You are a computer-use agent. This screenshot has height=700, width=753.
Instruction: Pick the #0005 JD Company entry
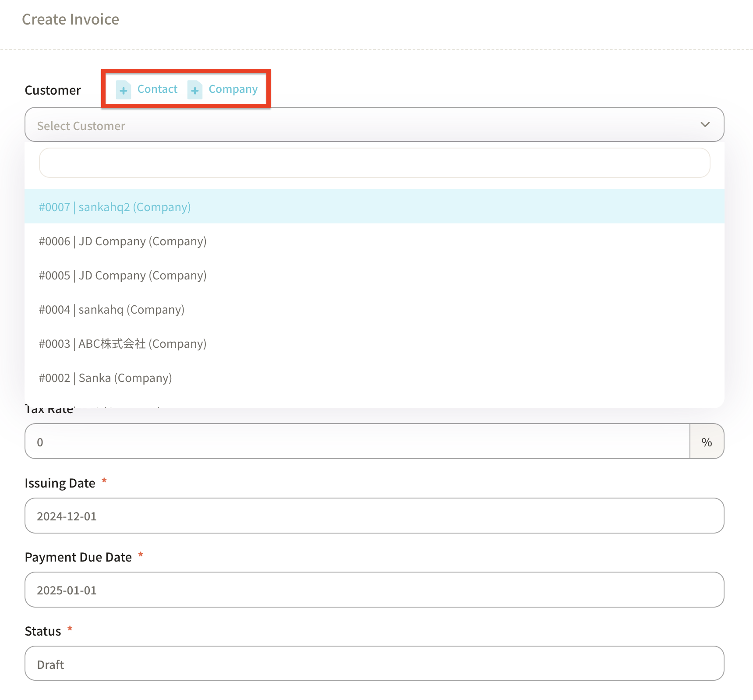pyautogui.click(x=123, y=276)
